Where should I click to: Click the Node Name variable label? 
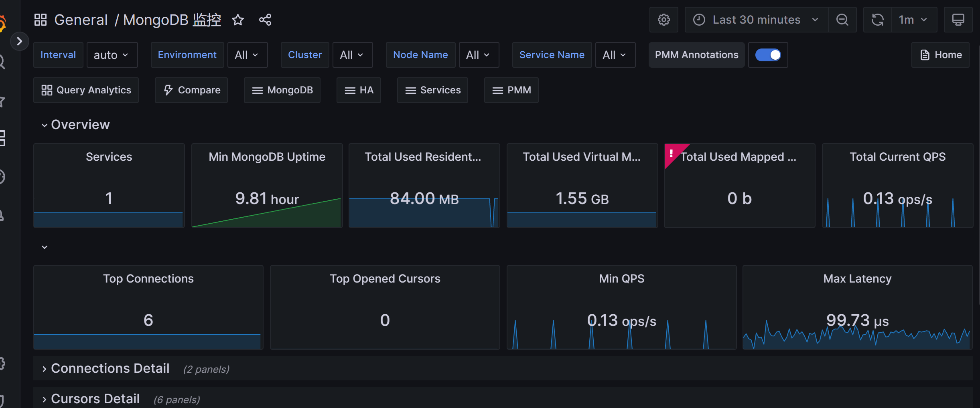click(x=421, y=55)
